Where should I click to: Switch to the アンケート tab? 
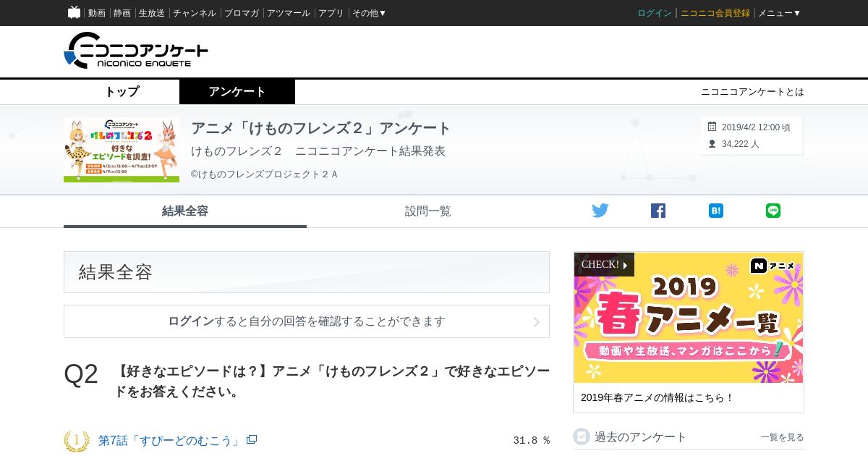pyautogui.click(x=237, y=92)
